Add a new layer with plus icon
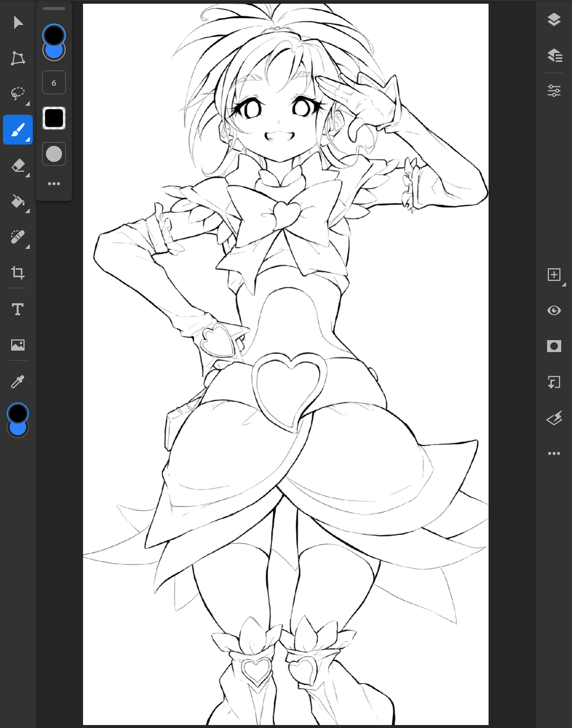The image size is (572, 728). tap(554, 275)
